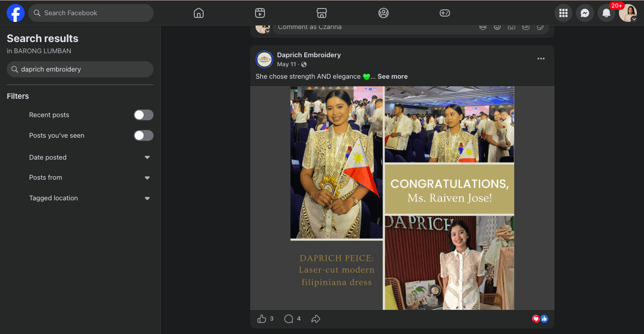644x334 pixels.
Task: Open the Daprich Embroidery page name link
Action: point(309,55)
